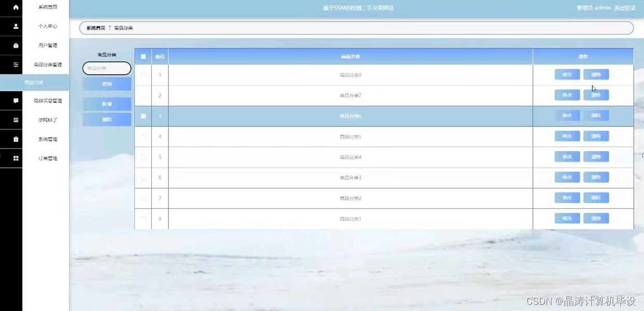Check the checkbox for highlighted row 商品分类6

(143, 116)
